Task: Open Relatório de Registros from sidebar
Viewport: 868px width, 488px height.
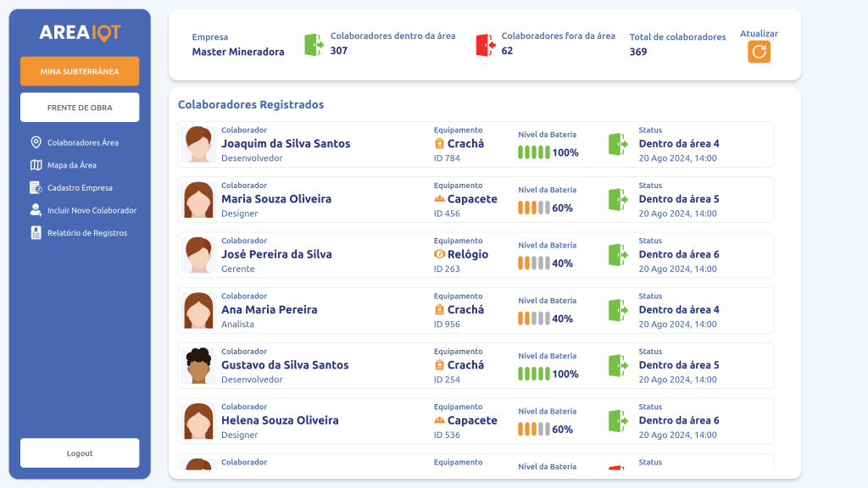Action: pos(87,233)
